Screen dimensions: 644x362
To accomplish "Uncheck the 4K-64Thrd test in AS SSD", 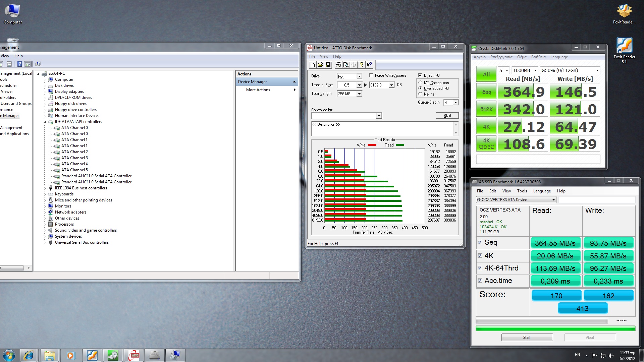I will coord(480,268).
